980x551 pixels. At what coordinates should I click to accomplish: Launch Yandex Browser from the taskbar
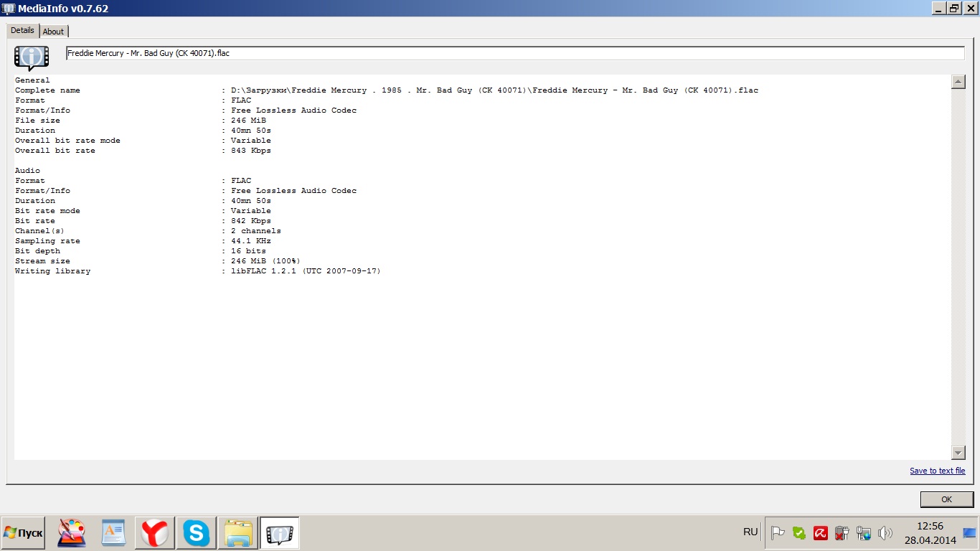pyautogui.click(x=154, y=533)
